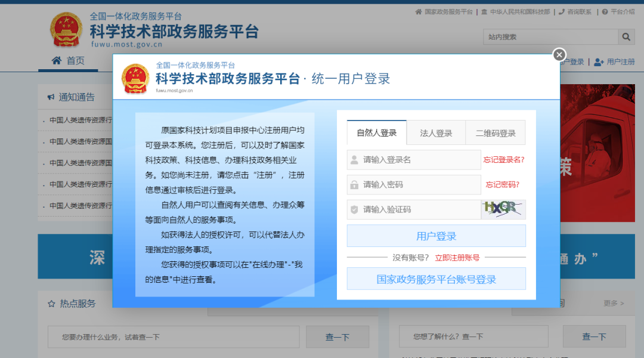Switch to the 法人登录 tab

(x=437, y=132)
